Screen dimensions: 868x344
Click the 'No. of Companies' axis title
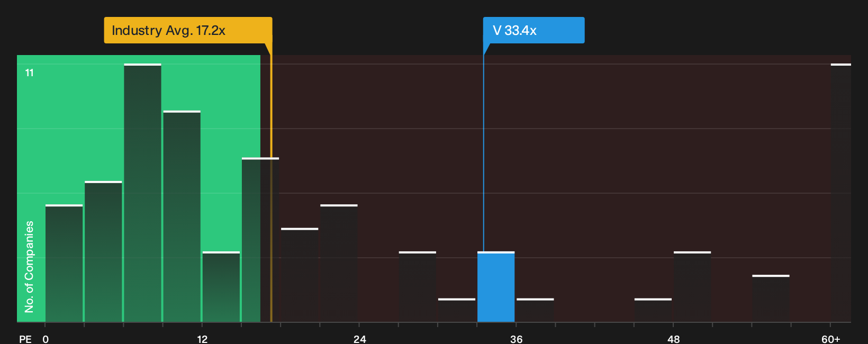[29, 267]
